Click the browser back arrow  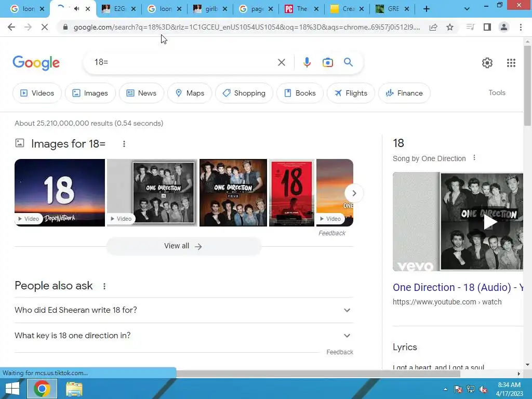coord(11,27)
